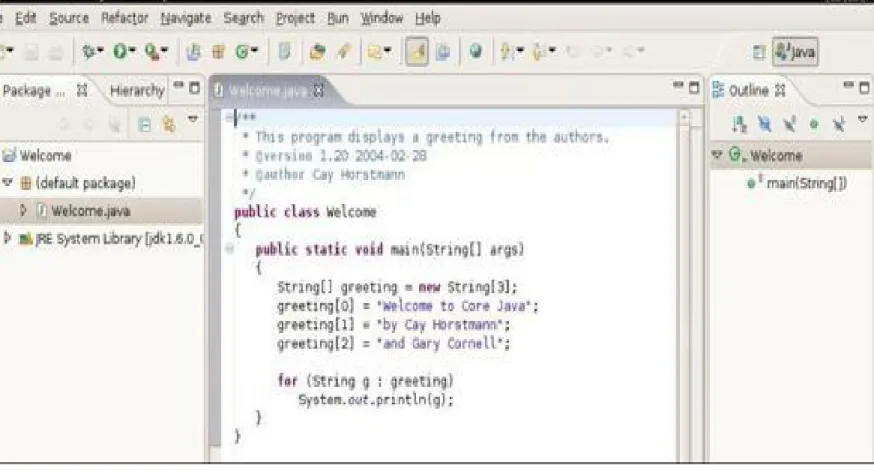This screenshot has width=874, height=471.
Task: Click 'public class Welcome' code line
Action: [x=305, y=212]
